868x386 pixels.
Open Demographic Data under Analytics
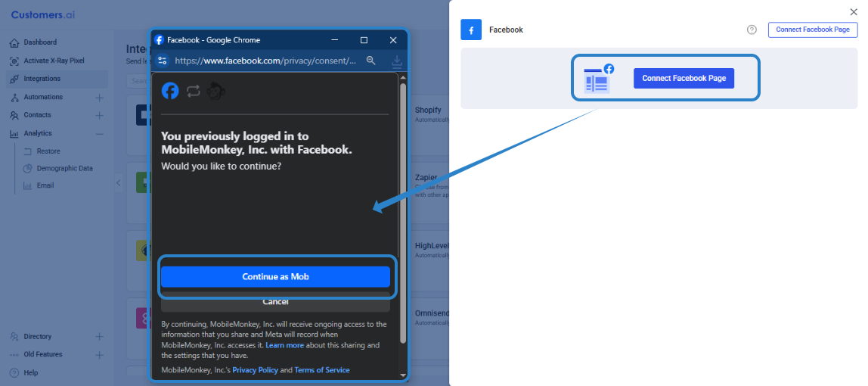(64, 168)
